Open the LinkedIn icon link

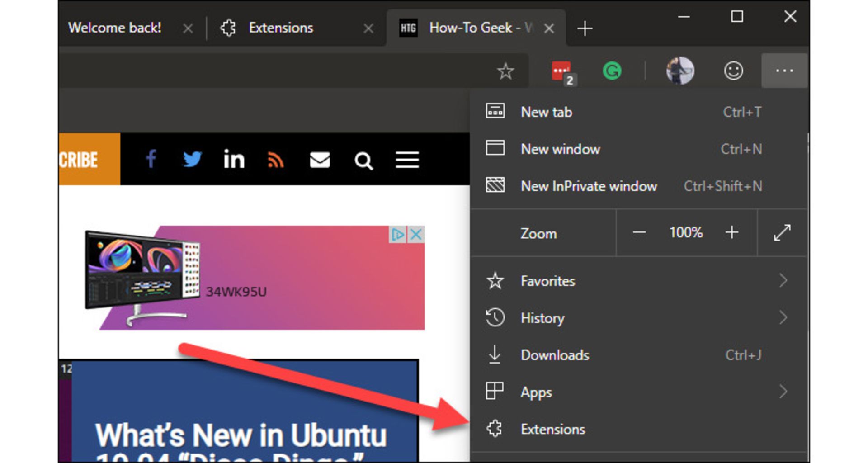[234, 159]
